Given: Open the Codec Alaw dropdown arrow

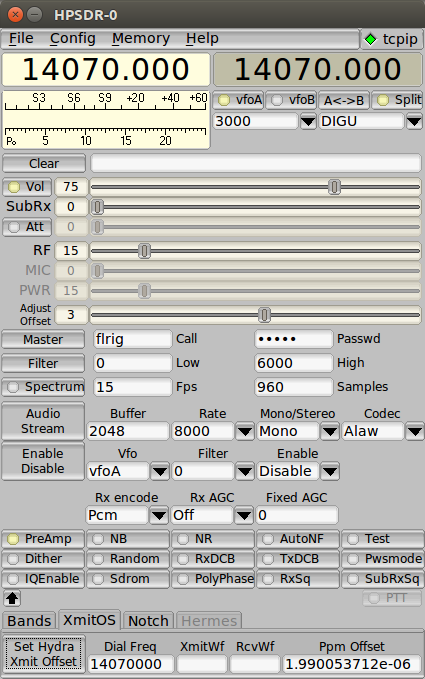Looking at the screenshot, I should click(x=414, y=431).
